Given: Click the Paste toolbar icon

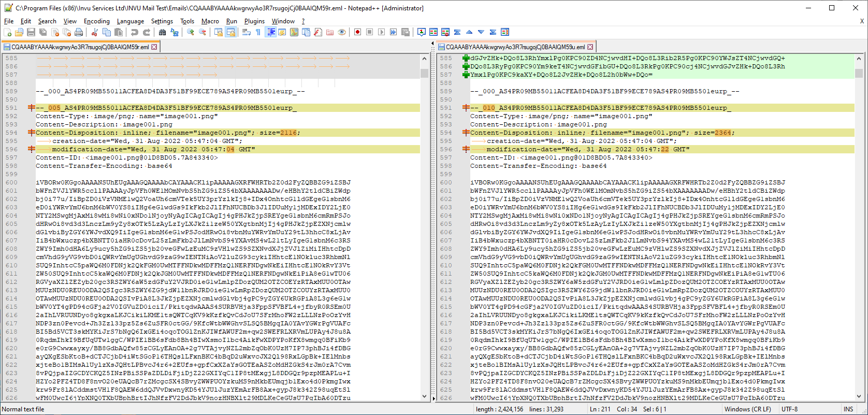Looking at the screenshot, I should (x=119, y=32).
